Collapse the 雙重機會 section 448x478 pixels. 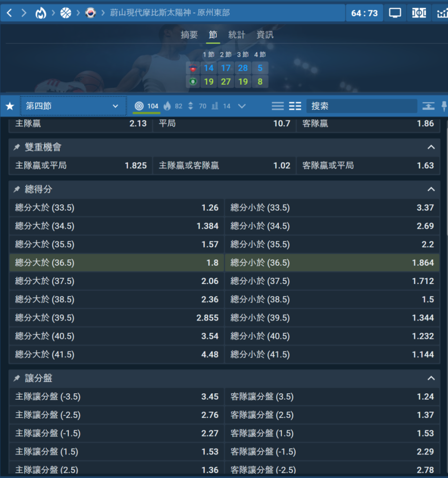click(431, 147)
